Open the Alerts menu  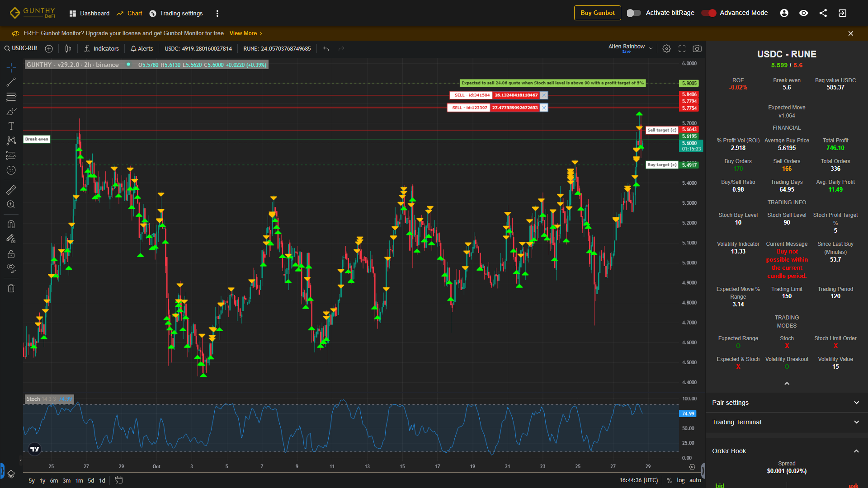tap(142, 49)
